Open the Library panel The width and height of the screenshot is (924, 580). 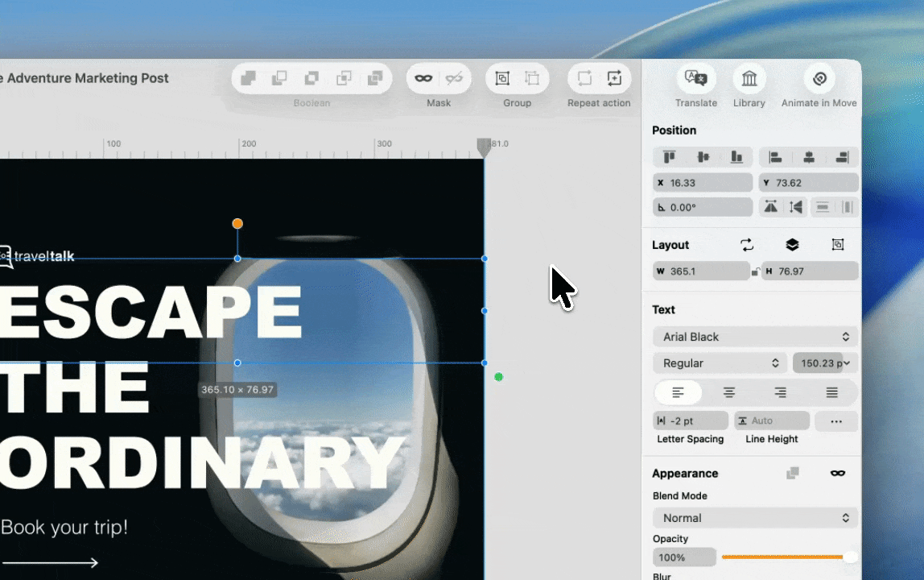pos(749,78)
